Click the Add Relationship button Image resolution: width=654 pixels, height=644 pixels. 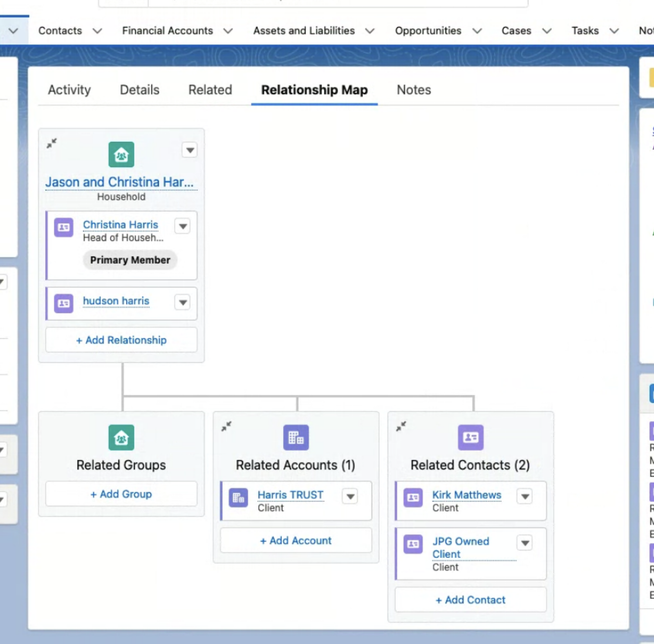click(121, 340)
